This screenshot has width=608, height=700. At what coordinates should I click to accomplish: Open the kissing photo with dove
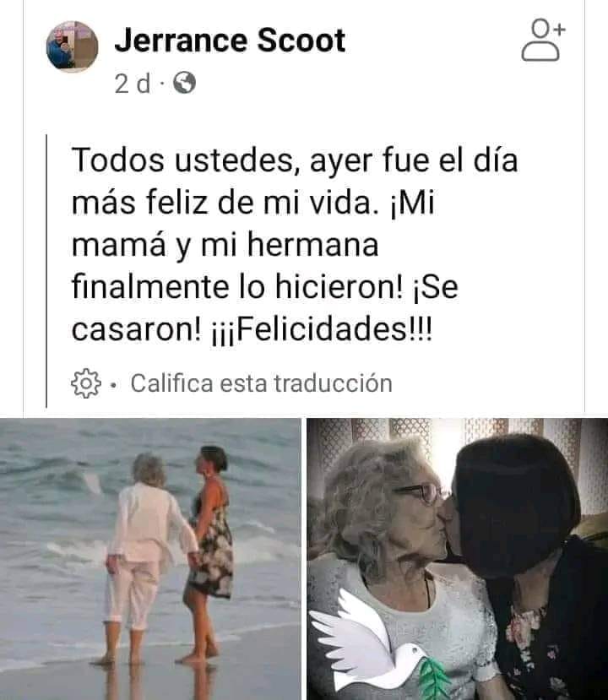coord(457,559)
